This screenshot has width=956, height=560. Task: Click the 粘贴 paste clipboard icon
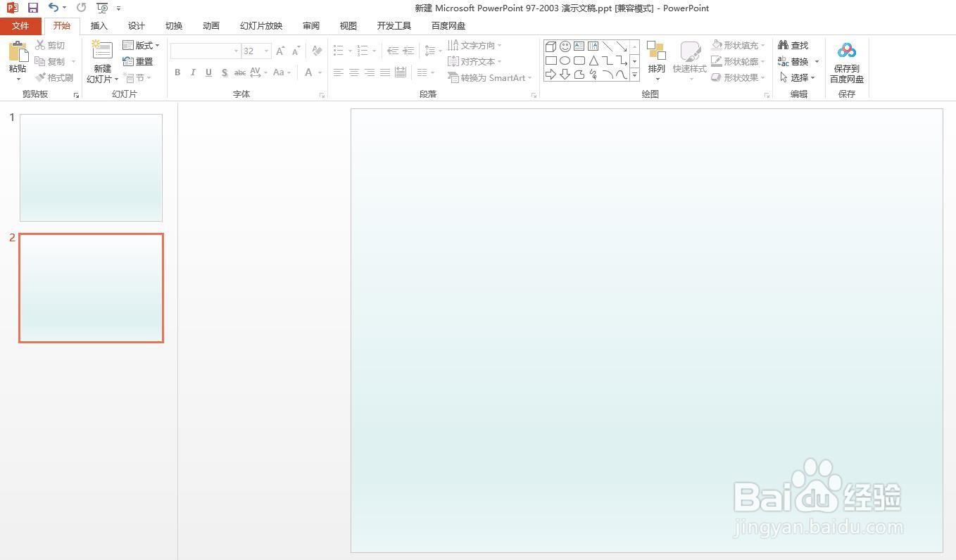point(18,51)
